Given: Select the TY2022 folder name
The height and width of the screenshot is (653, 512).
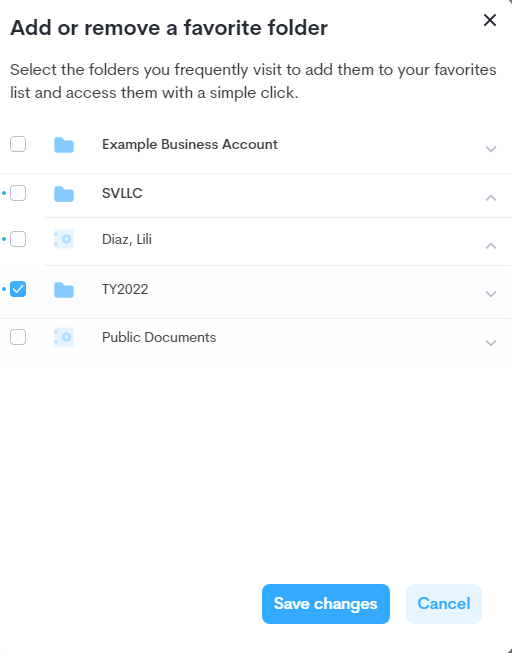Looking at the screenshot, I should [125, 289].
